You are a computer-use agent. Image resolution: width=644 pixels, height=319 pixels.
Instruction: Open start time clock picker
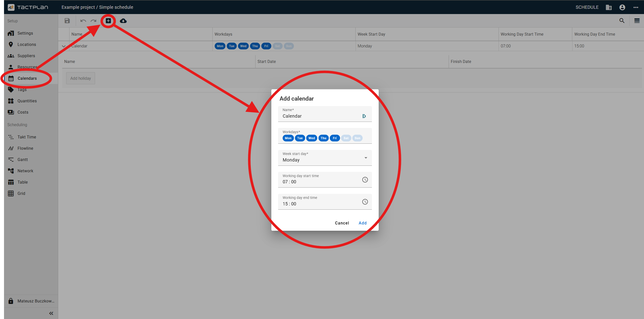tap(365, 180)
